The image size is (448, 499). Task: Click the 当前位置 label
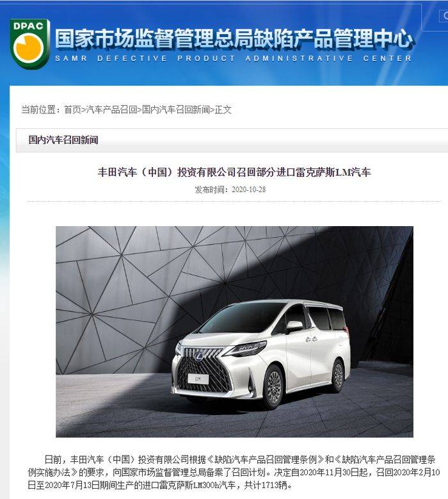pyautogui.click(x=38, y=110)
